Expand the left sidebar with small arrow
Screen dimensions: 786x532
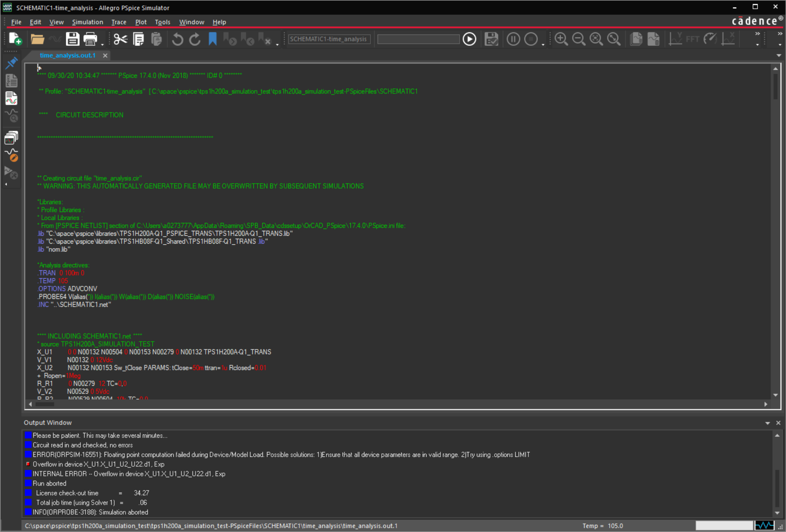[6, 184]
